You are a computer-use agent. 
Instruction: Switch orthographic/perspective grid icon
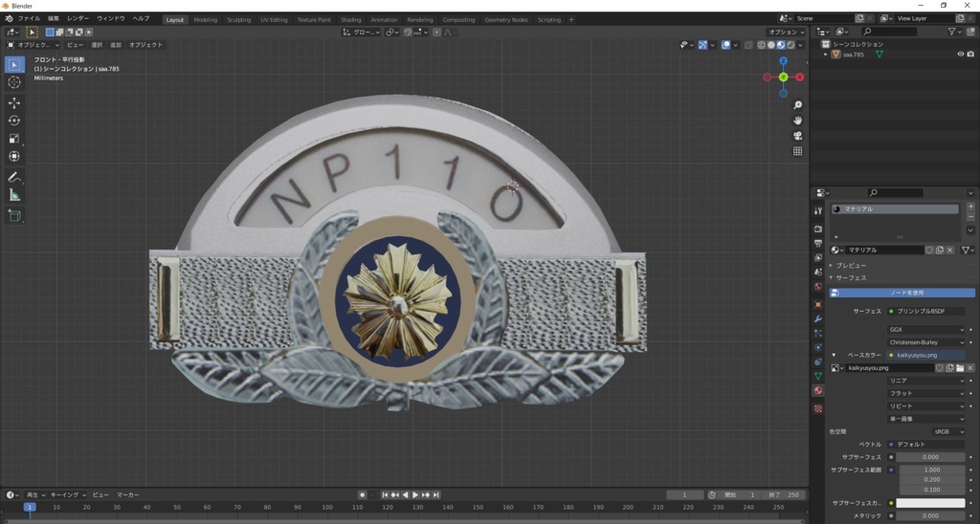[797, 151]
